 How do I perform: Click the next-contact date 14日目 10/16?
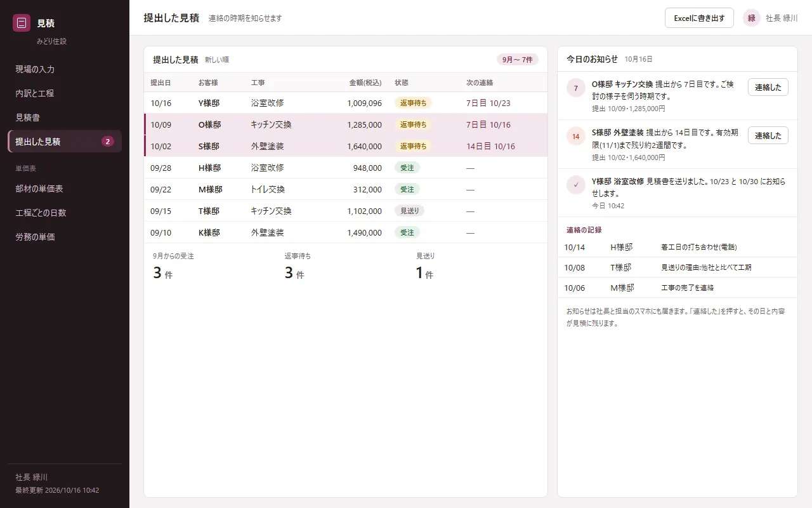point(491,146)
